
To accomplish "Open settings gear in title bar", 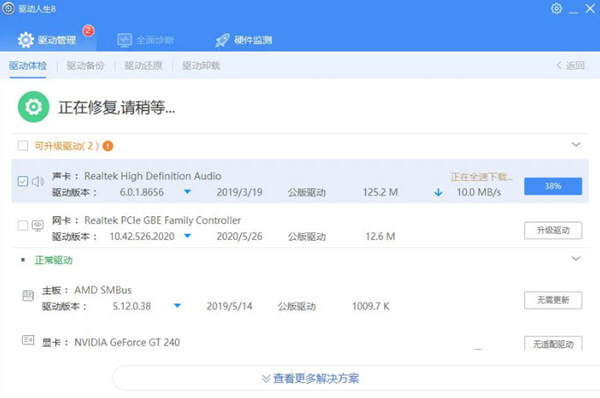I will pyautogui.click(x=556, y=8).
